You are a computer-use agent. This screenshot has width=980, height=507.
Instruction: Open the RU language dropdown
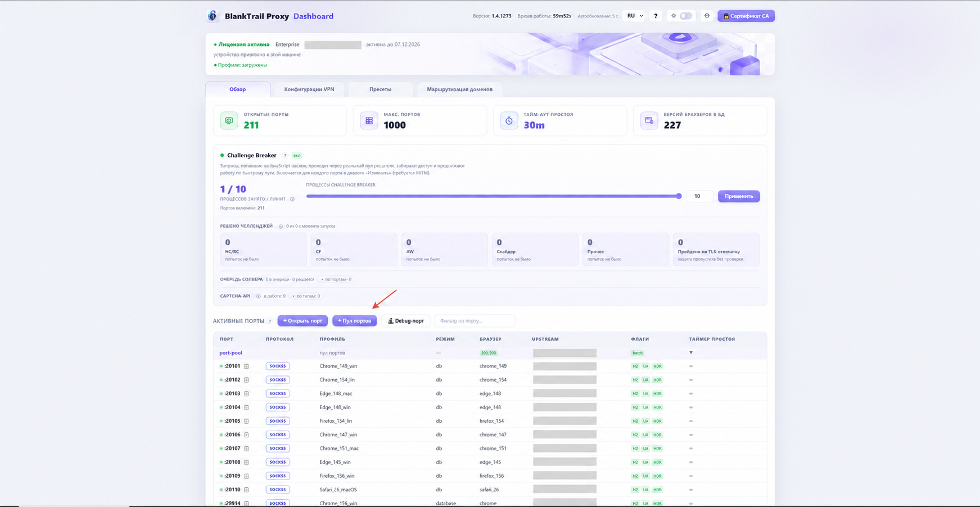(635, 16)
